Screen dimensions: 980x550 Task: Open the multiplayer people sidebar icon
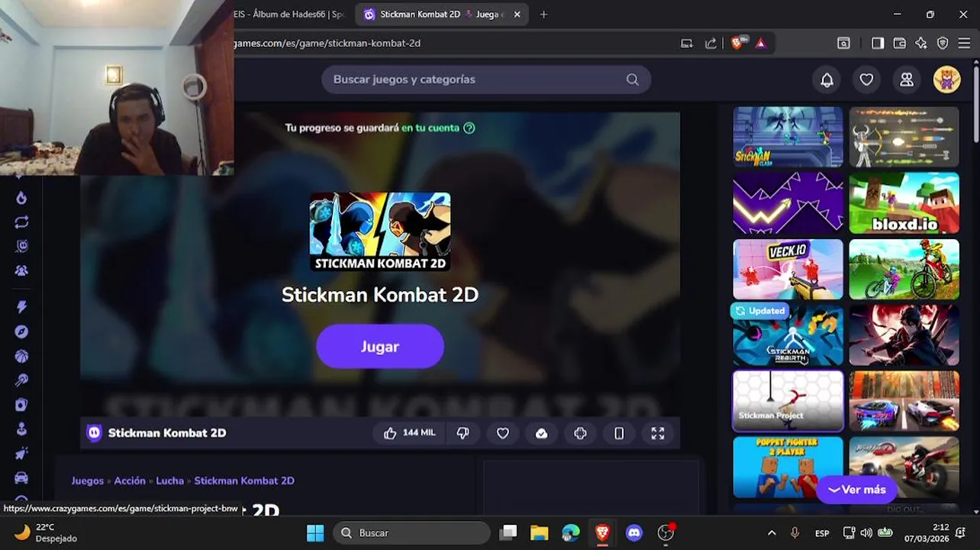pos(21,270)
